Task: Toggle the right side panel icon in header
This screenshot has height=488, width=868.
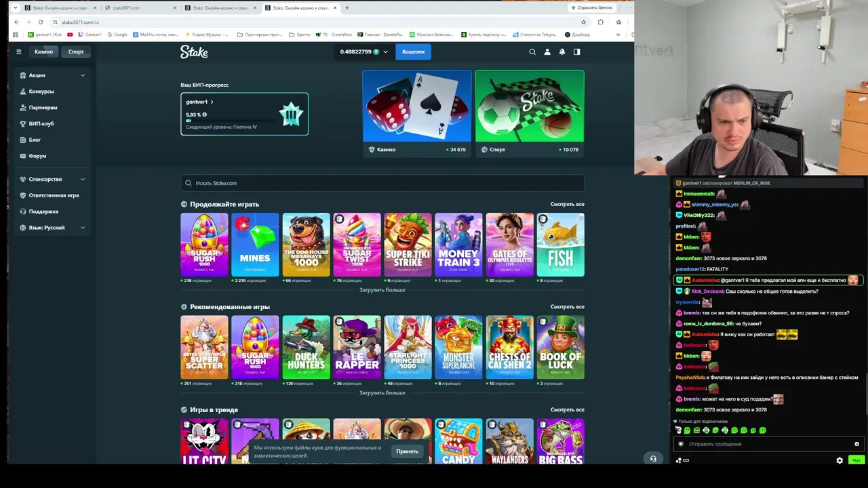Action: point(577,52)
